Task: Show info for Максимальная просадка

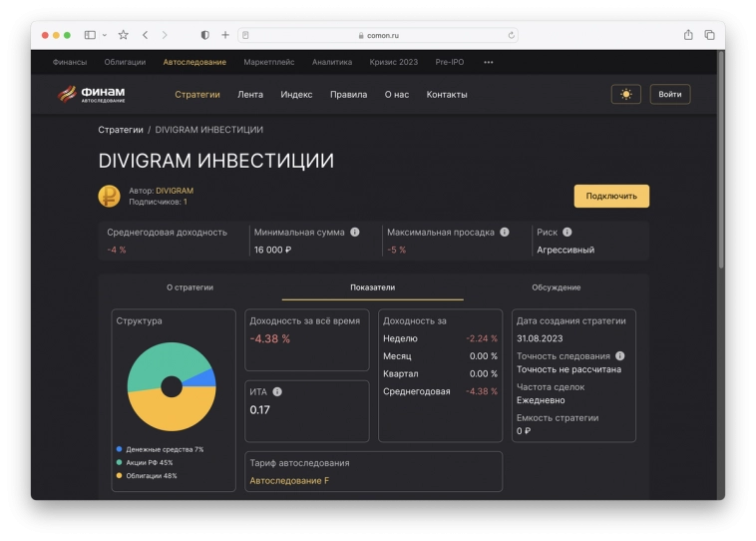Action: click(505, 233)
